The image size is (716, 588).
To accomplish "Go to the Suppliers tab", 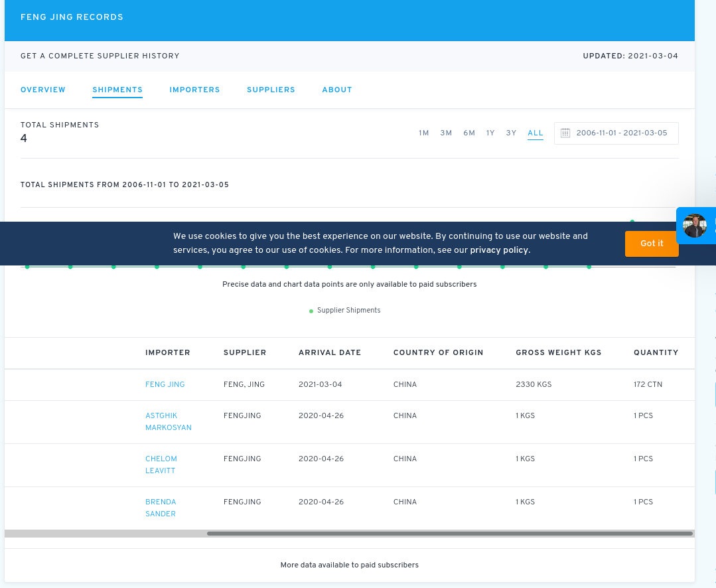I will pos(271,90).
